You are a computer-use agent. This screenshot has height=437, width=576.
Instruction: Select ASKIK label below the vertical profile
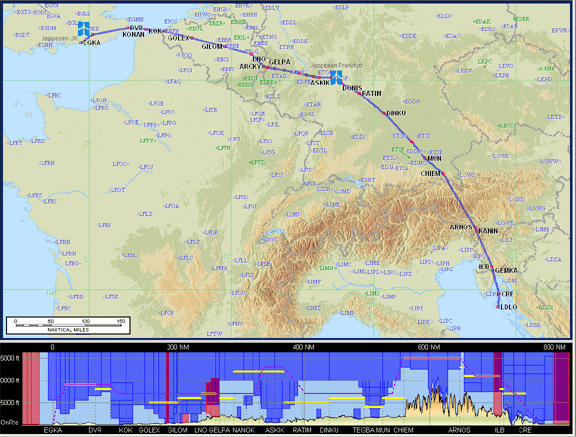click(274, 430)
